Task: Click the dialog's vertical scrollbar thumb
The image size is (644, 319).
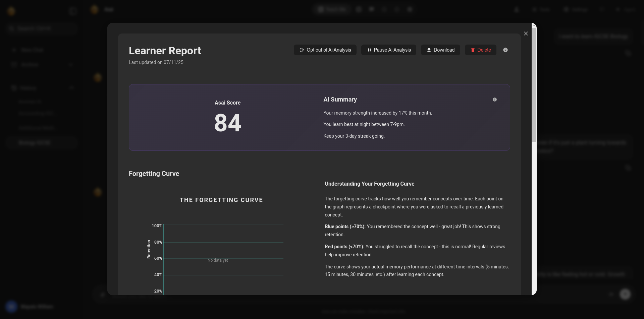Action: pos(534,84)
